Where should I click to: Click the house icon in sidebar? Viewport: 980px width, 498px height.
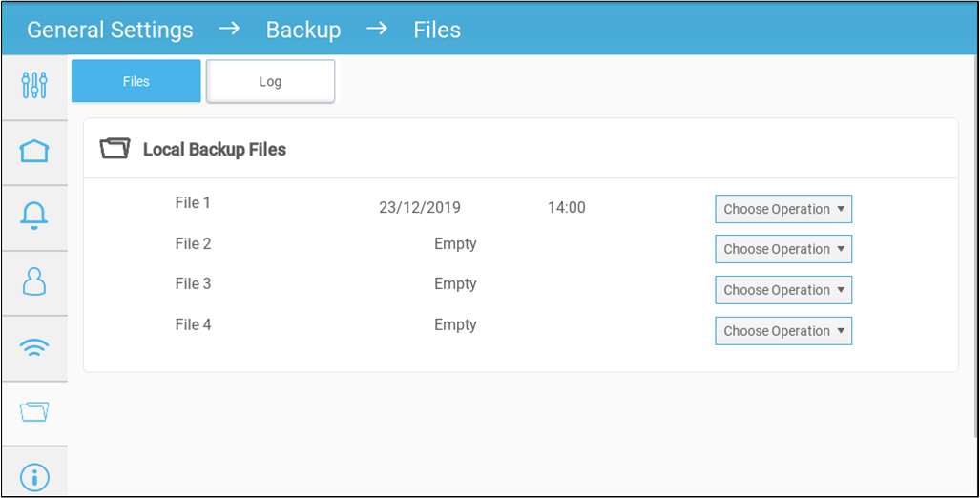click(x=34, y=152)
